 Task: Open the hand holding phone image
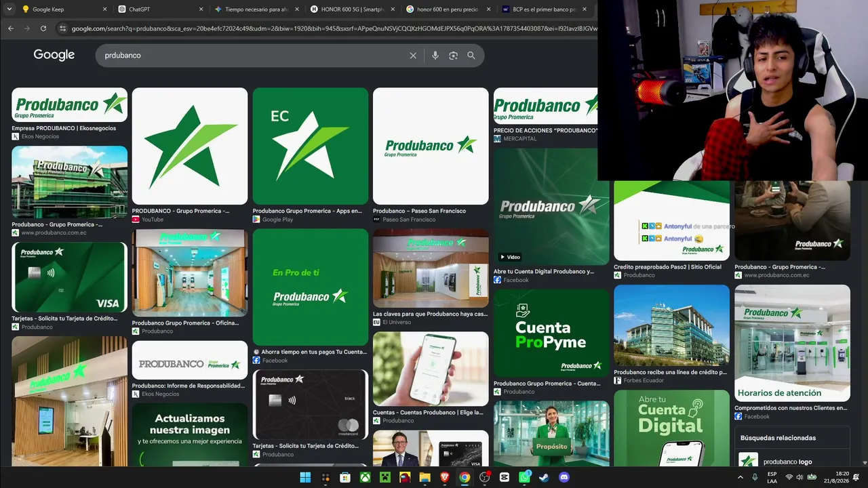tap(431, 369)
